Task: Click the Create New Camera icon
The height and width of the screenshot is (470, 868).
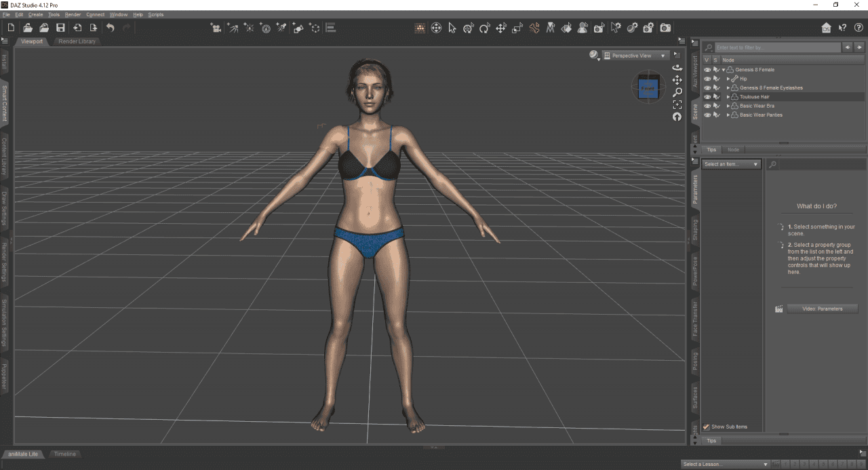Action: tap(216, 28)
